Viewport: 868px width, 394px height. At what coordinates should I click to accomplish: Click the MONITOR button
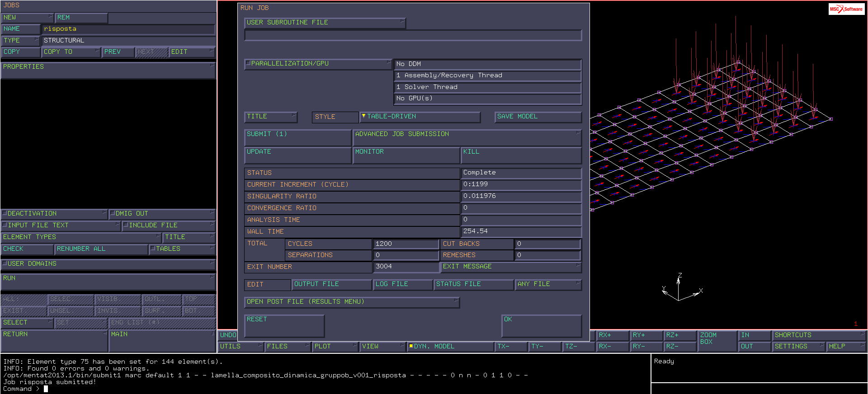pyautogui.click(x=406, y=155)
